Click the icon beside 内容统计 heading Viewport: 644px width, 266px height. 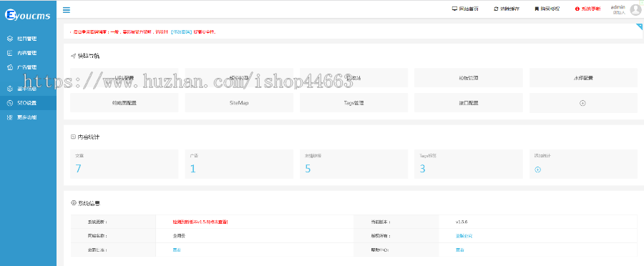point(73,137)
